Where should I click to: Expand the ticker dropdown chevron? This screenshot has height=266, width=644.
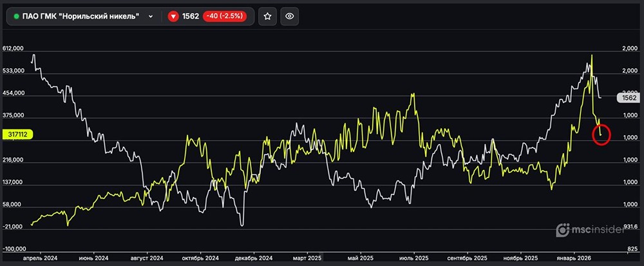coord(151,16)
